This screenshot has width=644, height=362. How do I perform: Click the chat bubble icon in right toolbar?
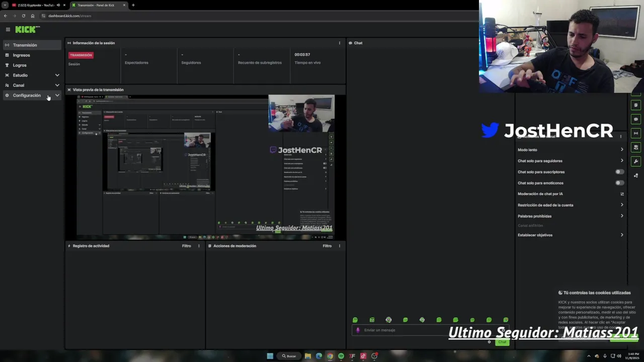click(x=636, y=120)
